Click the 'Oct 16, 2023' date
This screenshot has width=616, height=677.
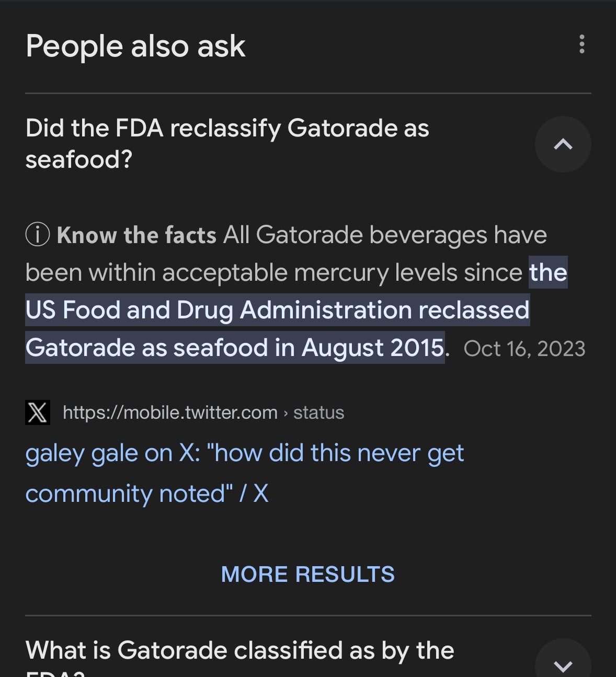(x=524, y=349)
